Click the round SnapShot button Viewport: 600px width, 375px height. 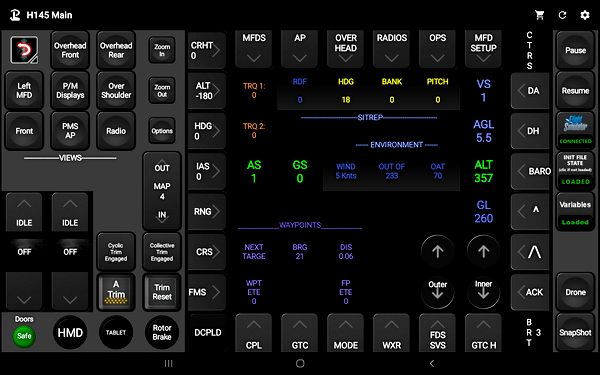point(576,333)
